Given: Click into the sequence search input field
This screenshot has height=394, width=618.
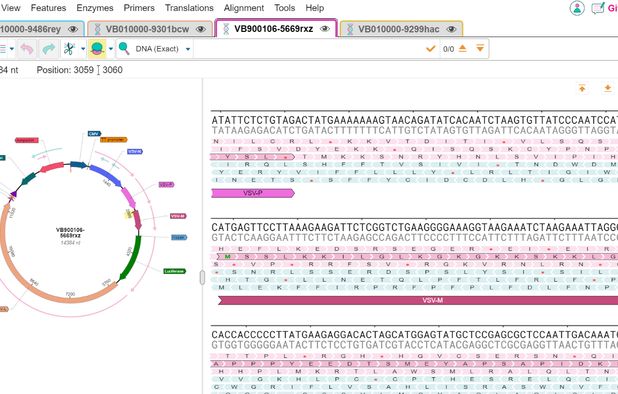Looking at the screenshot, I should point(308,49).
